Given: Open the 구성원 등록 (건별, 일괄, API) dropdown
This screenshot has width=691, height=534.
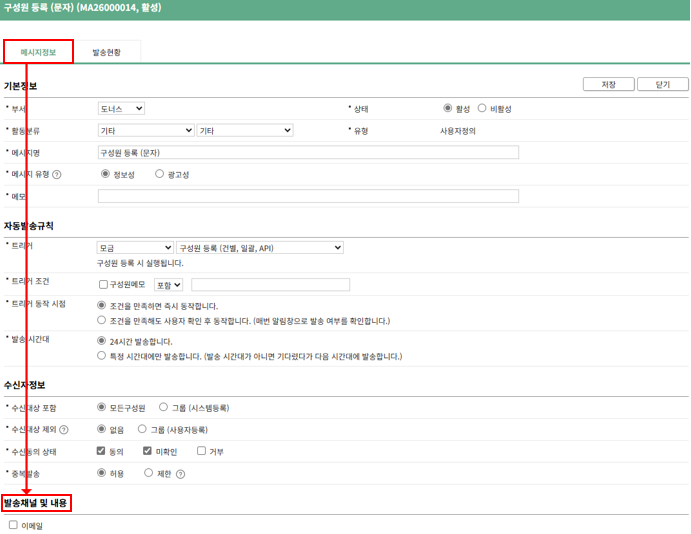Looking at the screenshot, I should pos(260,248).
